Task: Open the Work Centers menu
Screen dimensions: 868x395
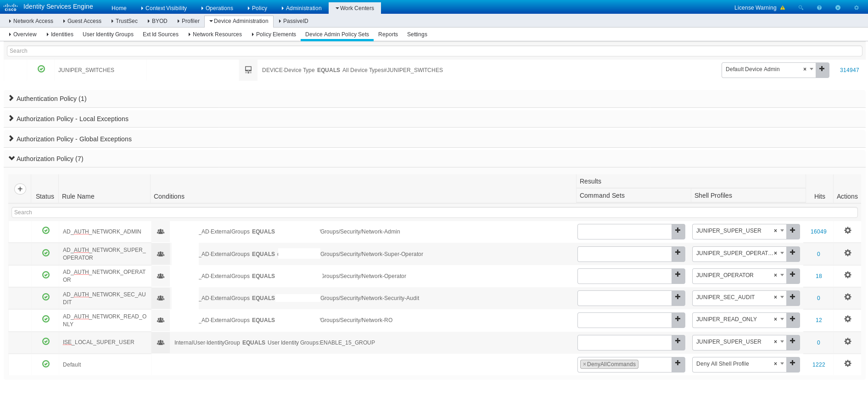Action: tap(355, 8)
